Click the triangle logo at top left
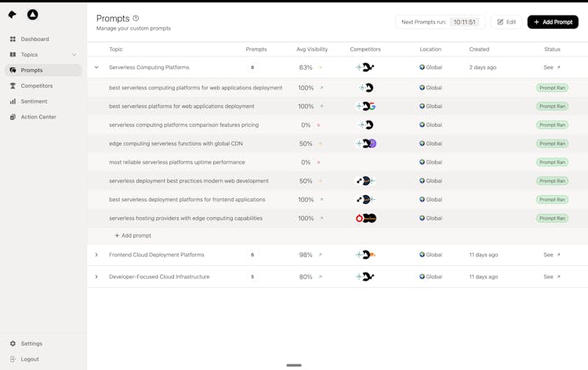The image size is (588, 370). pos(32,15)
